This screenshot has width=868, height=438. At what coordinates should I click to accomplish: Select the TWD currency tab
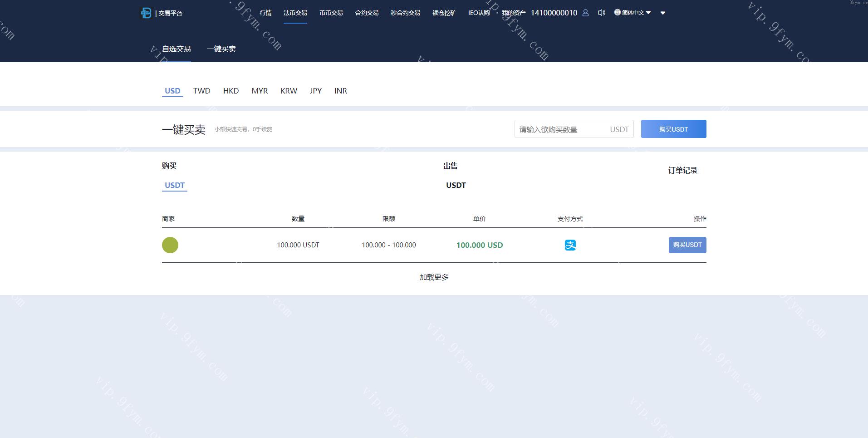(201, 91)
